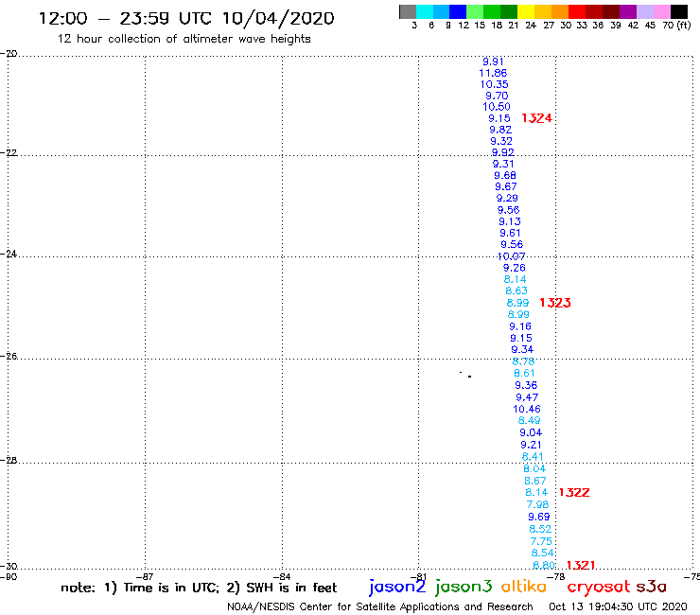Click the wave height value 10.35
This screenshot has width=700, height=615.
[x=494, y=84]
